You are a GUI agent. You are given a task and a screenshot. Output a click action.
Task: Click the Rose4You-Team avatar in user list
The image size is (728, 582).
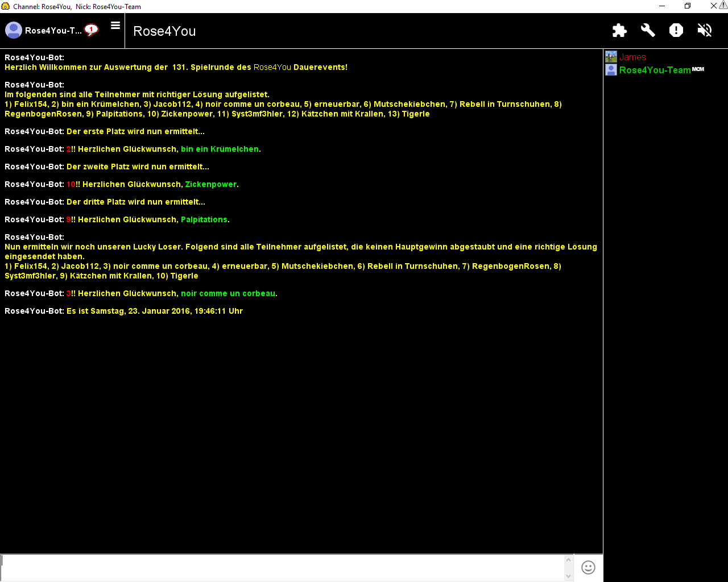[611, 70]
